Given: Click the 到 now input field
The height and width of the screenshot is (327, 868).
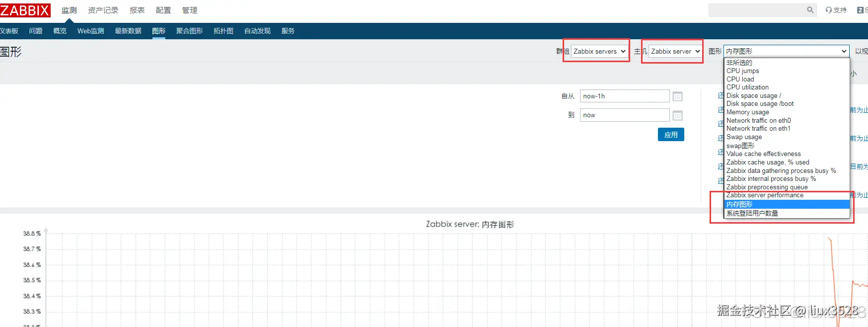Looking at the screenshot, I should click(x=625, y=115).
